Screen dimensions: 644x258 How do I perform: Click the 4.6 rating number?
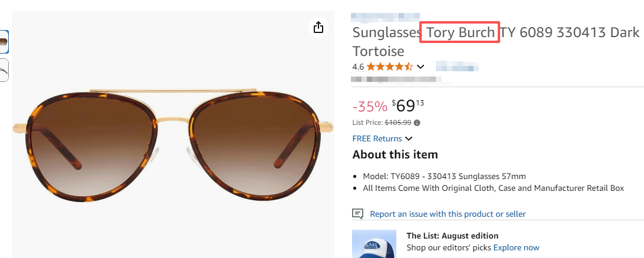pos(358,67)
